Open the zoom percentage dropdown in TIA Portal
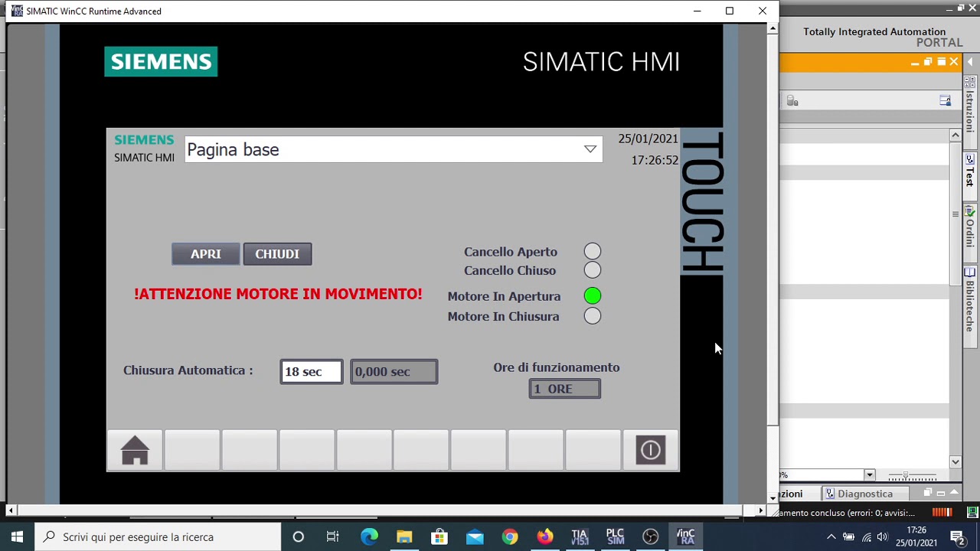Viewport: 980px width, 551px height. coord(869,475)
